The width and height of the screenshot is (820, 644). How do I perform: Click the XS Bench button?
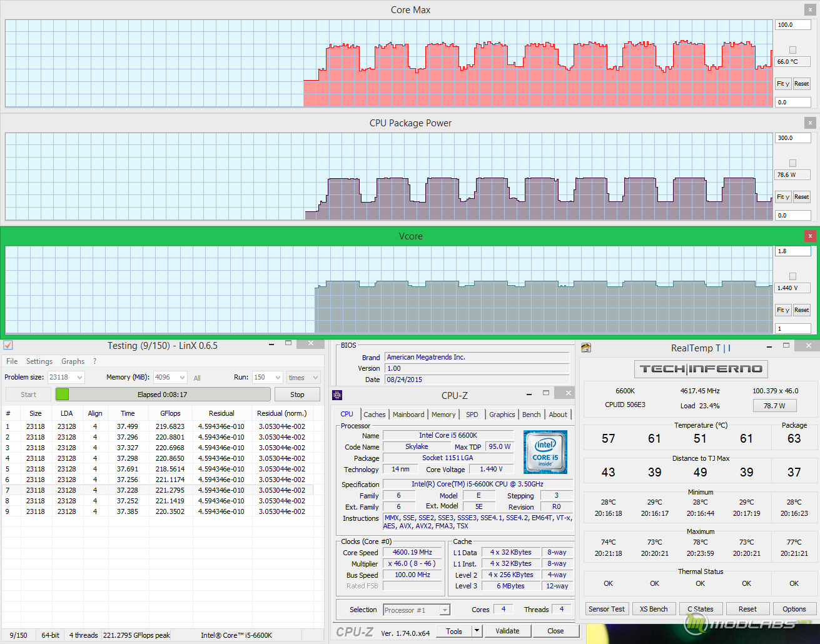(654, 609)
